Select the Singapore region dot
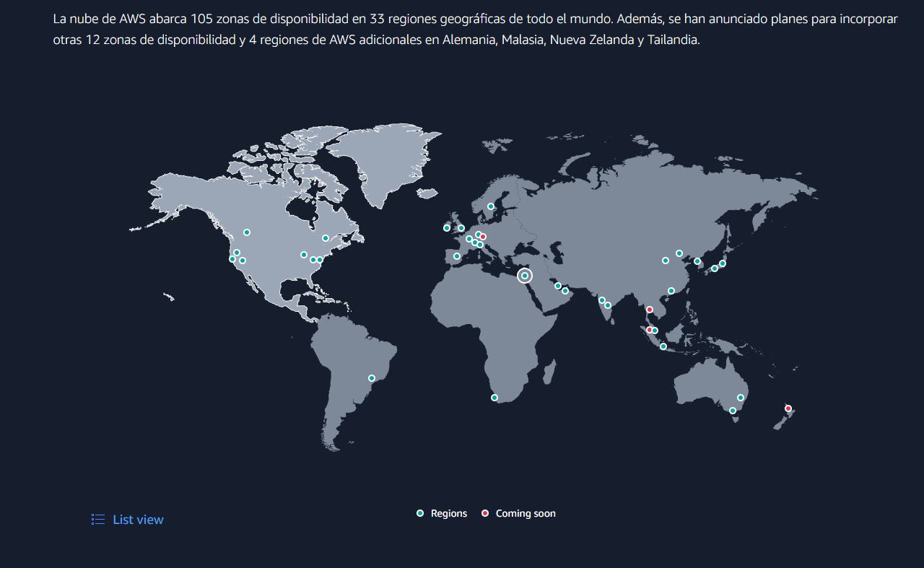 655,331
